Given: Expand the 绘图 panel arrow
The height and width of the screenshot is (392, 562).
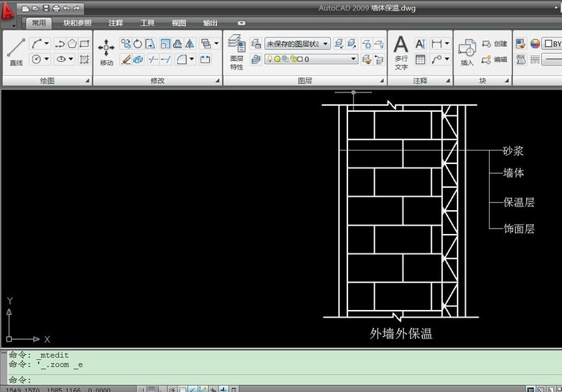Looking at the screenshot, I should click(x=87, y=81).
